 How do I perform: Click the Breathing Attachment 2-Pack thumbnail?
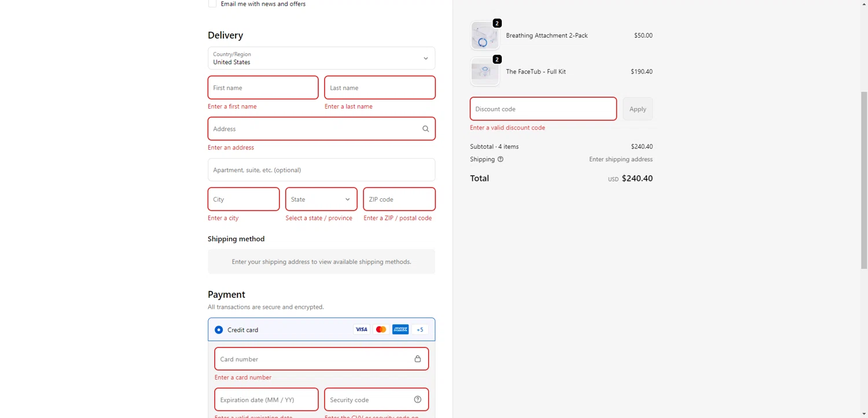click(484, 36)
